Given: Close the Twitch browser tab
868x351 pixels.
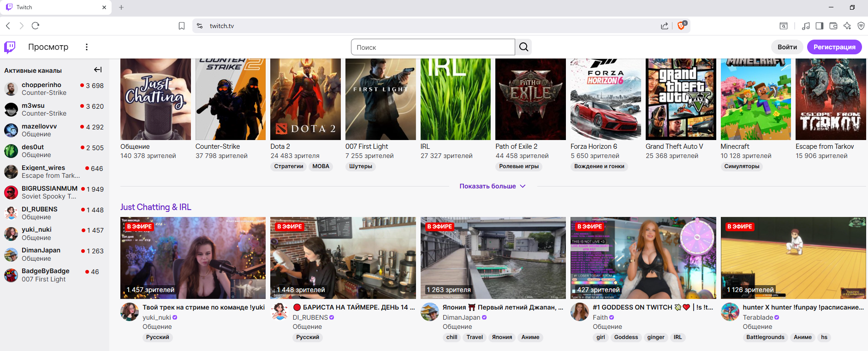Looking at the screenshot, I should pos(104,7).
